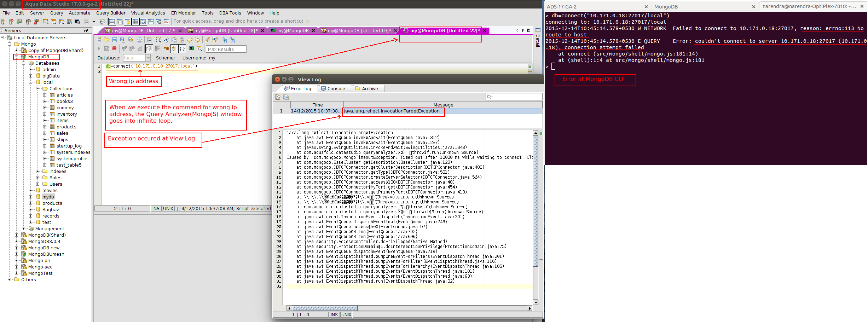The image size is (868, 324).
Task: Expand the Management node
Action: click(23, 229)
